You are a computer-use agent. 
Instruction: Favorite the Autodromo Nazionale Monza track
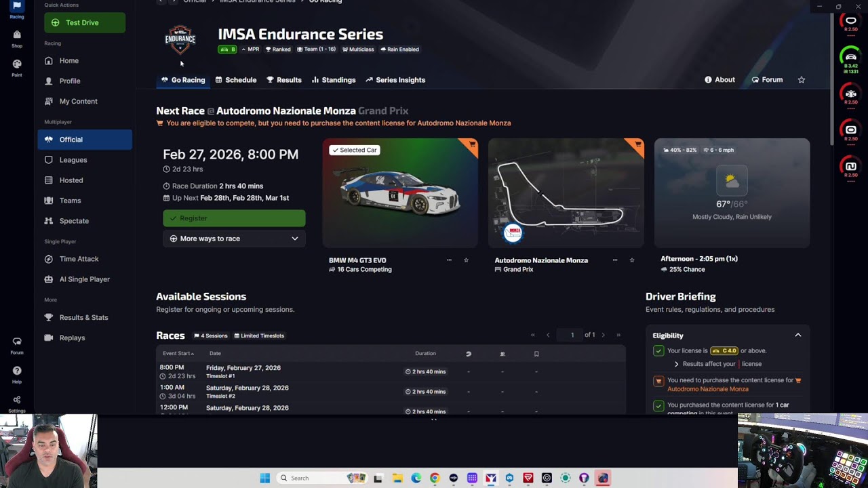[632, 260]
